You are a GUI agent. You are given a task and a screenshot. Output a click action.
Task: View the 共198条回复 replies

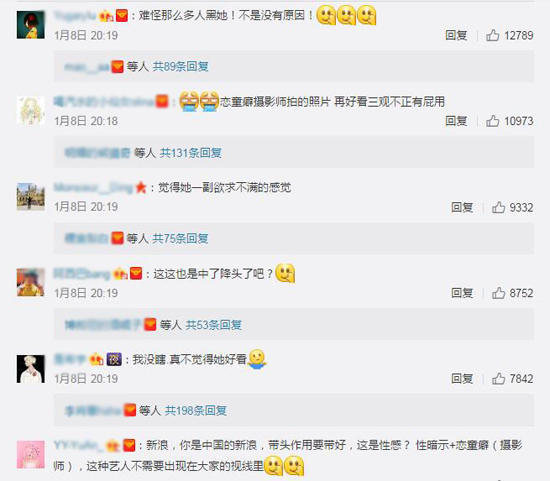click(x=196, y=410)
